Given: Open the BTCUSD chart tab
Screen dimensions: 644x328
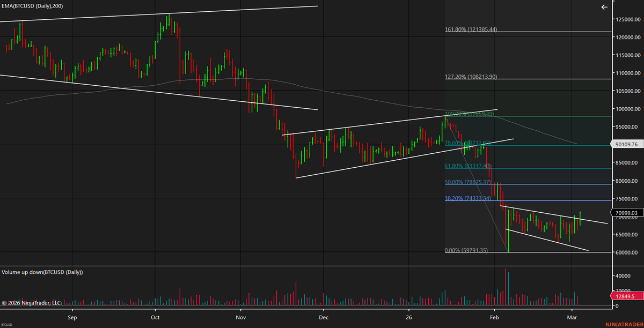Looking at the screenshot, I should 7,325.
